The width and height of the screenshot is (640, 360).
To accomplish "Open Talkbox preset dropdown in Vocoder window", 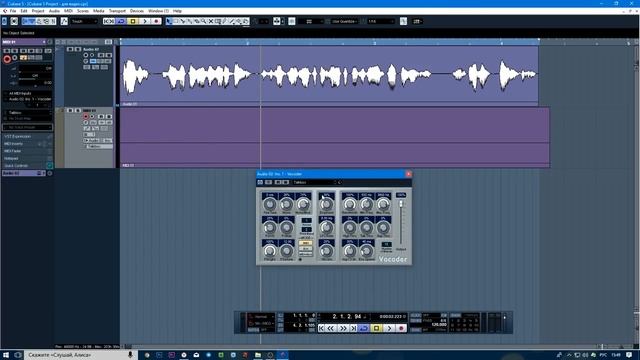I will coord(315,182).
